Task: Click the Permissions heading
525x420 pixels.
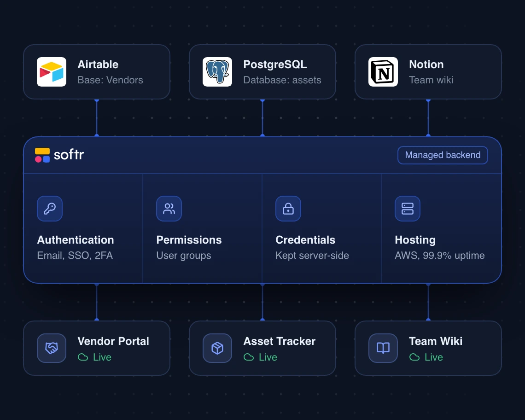Action: point(189,240)
